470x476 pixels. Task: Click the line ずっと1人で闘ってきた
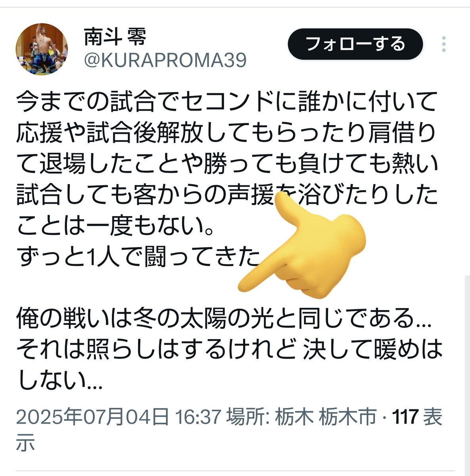[x=138, y=257]
